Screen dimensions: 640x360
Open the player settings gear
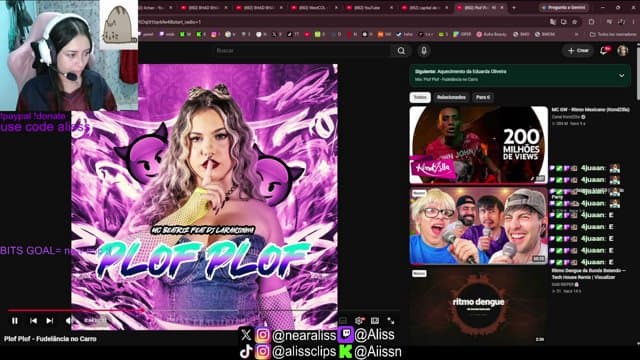coord(359,321)
